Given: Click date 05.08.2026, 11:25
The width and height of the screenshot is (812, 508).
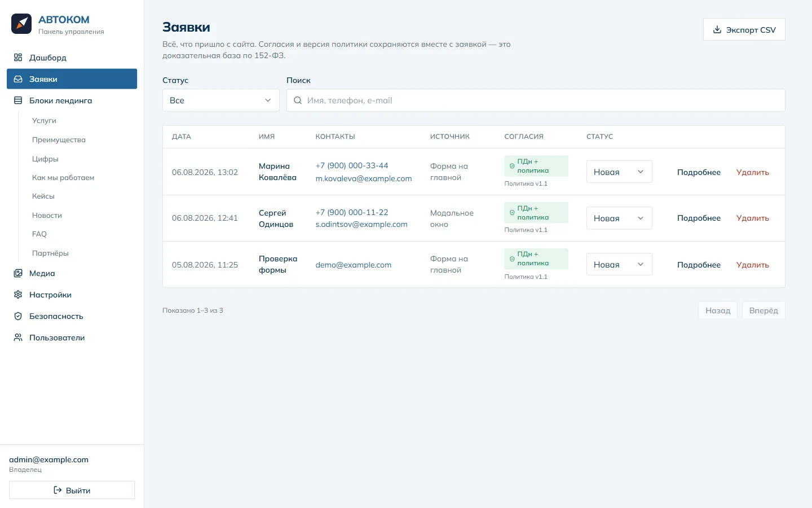Looking at the screenshot, I should [x=205, y=265].
